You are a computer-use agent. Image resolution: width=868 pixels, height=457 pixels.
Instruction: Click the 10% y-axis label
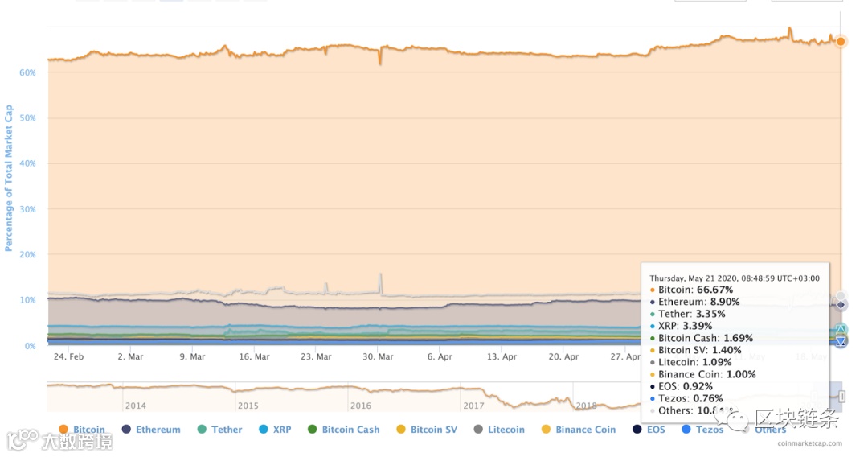click(27, 300)
